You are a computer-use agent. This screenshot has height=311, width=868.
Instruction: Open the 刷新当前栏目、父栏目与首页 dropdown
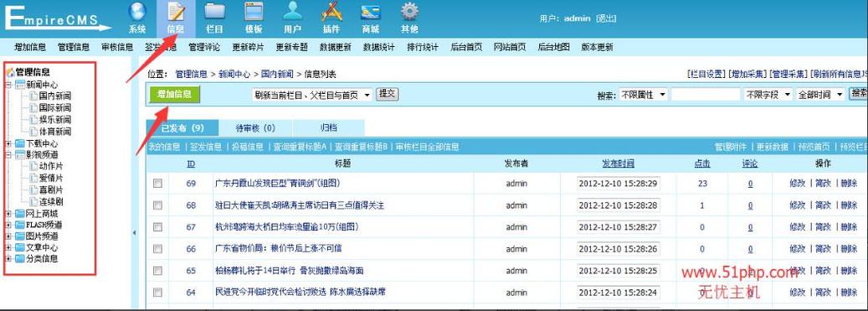312,95
